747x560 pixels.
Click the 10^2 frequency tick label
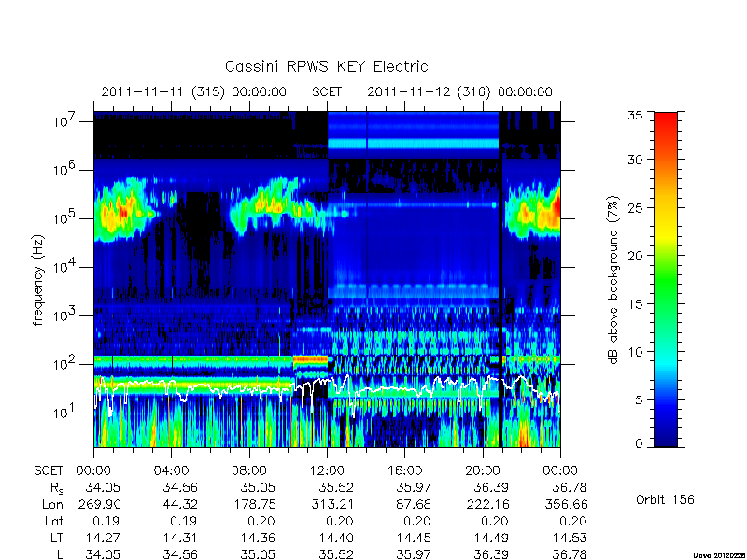click(65, 364)
